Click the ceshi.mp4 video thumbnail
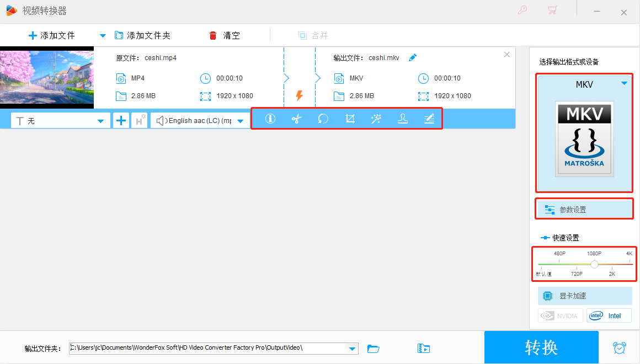The height and width of the screenshot is (364, 640). [x=47, y=77]
